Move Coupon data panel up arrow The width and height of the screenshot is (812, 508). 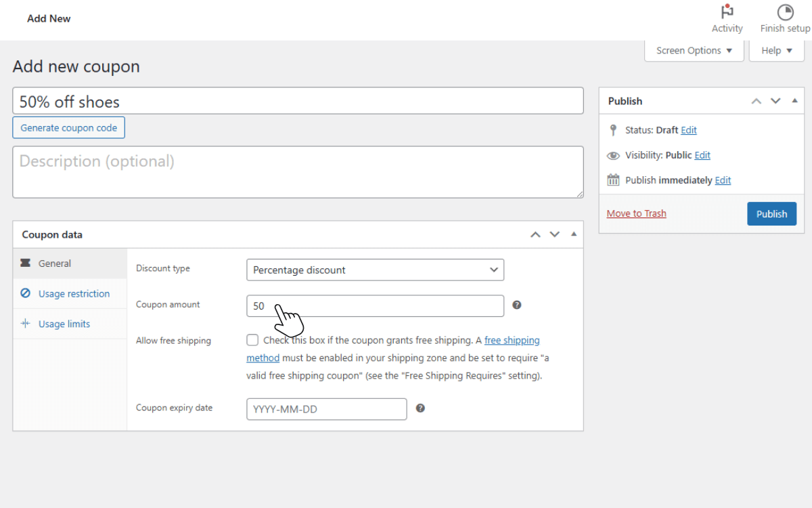pyautogui.click(x=535, y=234)
